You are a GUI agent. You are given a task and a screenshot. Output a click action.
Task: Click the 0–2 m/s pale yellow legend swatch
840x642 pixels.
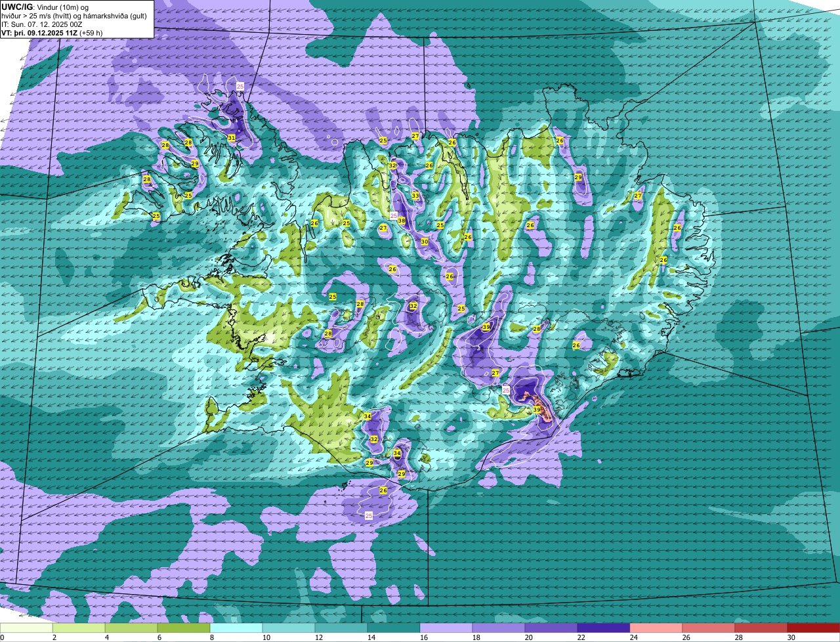click(x=26, y=628)
